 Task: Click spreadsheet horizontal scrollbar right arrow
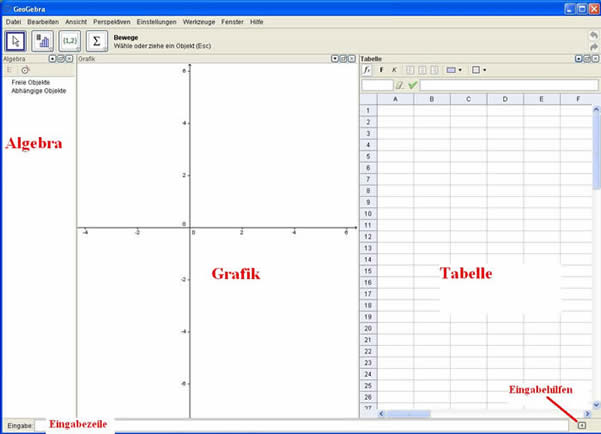coord(587,414)
